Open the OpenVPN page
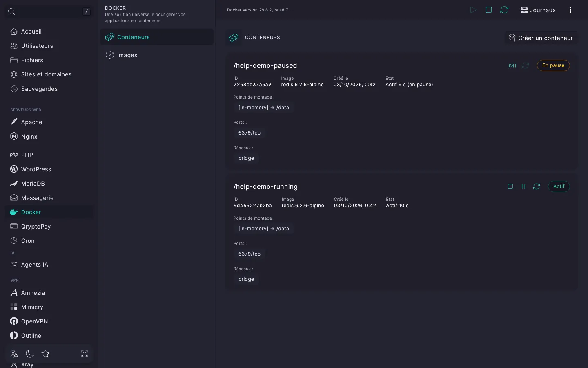This screenshot has height=368, width=588. [x=49, y=321]
